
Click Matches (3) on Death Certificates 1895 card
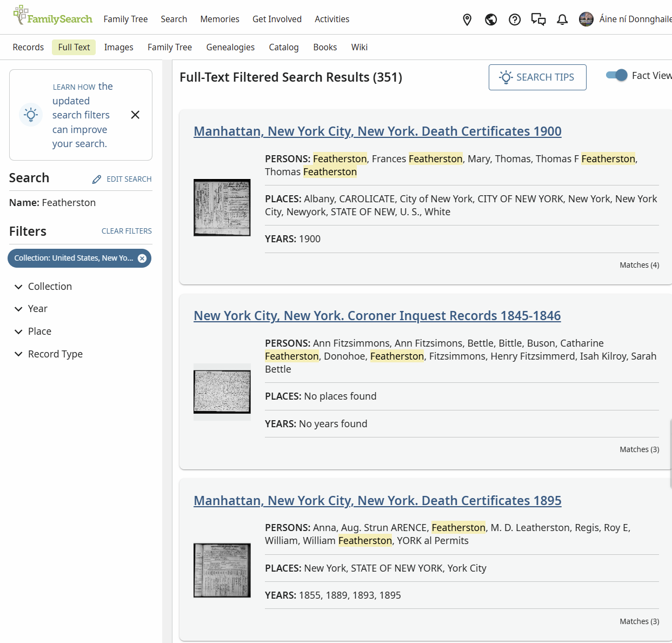click(x=640, y=621)
